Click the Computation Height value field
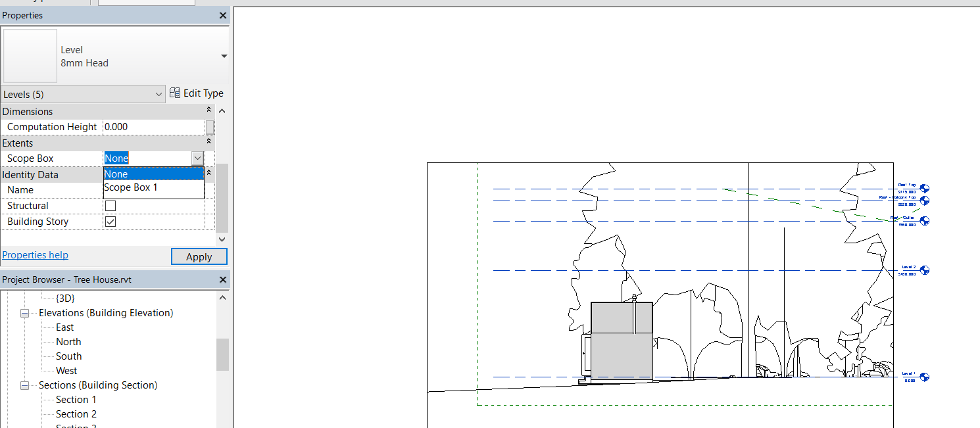The width and height of the screenshot is (980, 428). pos(154,127)
